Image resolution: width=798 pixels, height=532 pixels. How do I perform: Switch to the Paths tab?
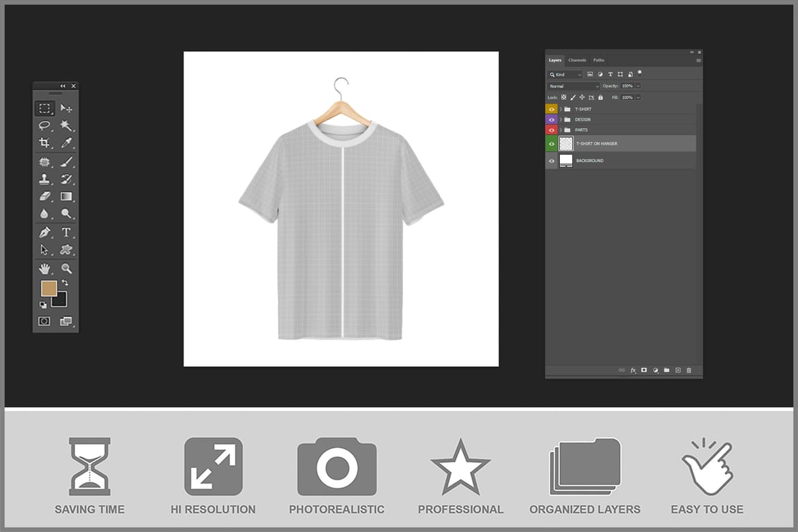[599, 60]
